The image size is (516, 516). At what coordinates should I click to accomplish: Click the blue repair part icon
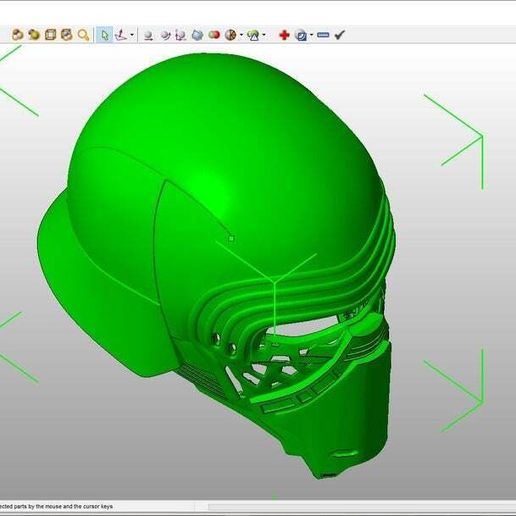pyautogui.click(x=301, y=35)
